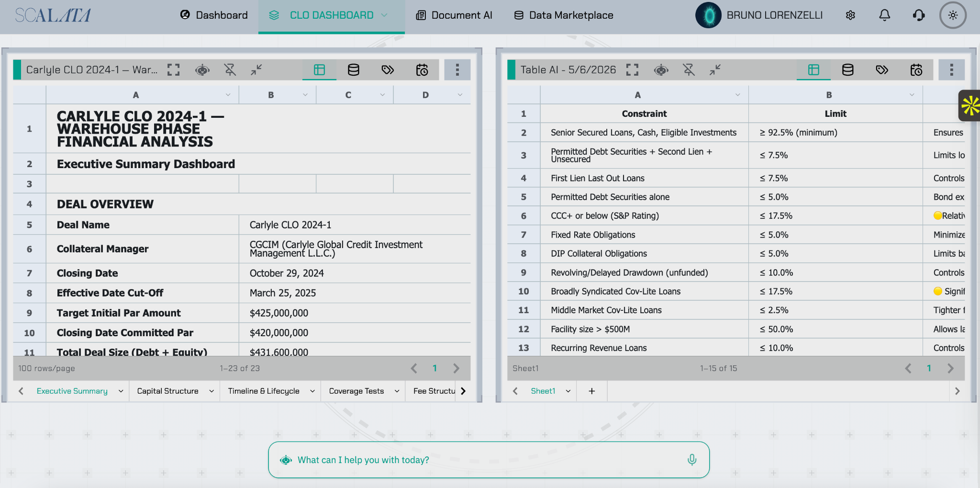The width and height of the screenshot is (980, 488).
Task: Click the Scalata logo
Action: [x=53, y=15]
